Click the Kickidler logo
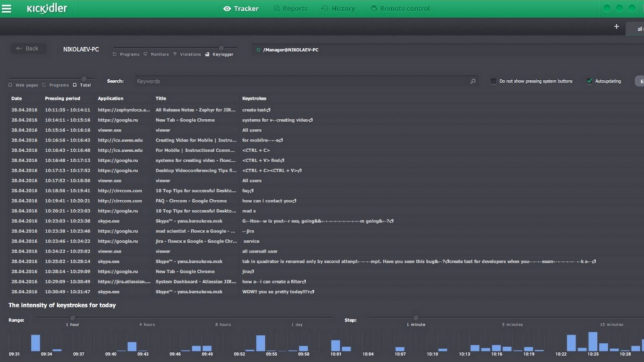The width and height of the screenshot is (644, 362). tap(47, 8)
